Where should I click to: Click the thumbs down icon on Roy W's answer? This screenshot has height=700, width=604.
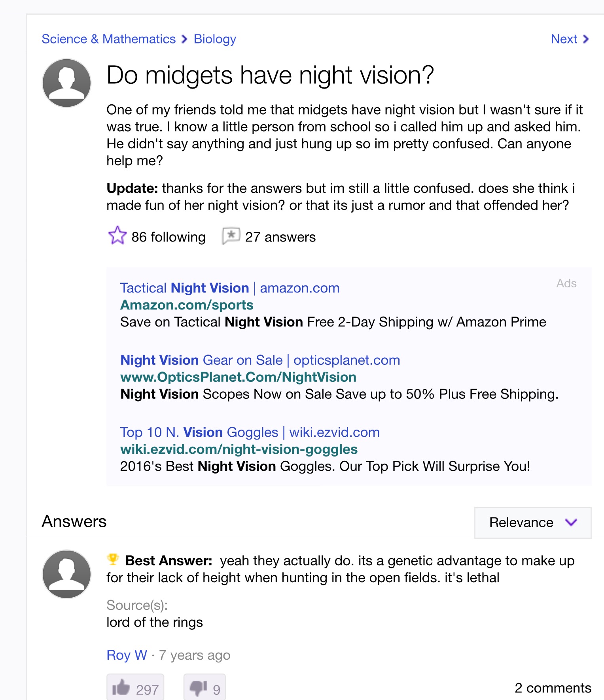pyautogui.click(x=197, y=688)
